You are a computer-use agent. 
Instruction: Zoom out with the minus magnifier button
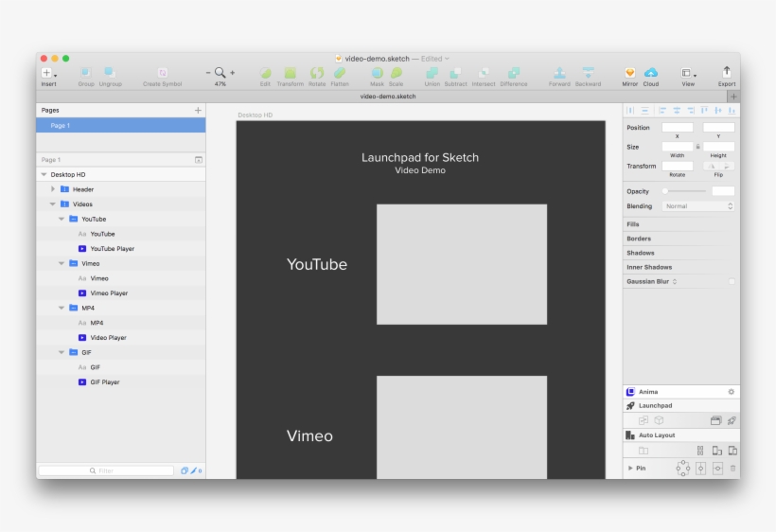208,73
